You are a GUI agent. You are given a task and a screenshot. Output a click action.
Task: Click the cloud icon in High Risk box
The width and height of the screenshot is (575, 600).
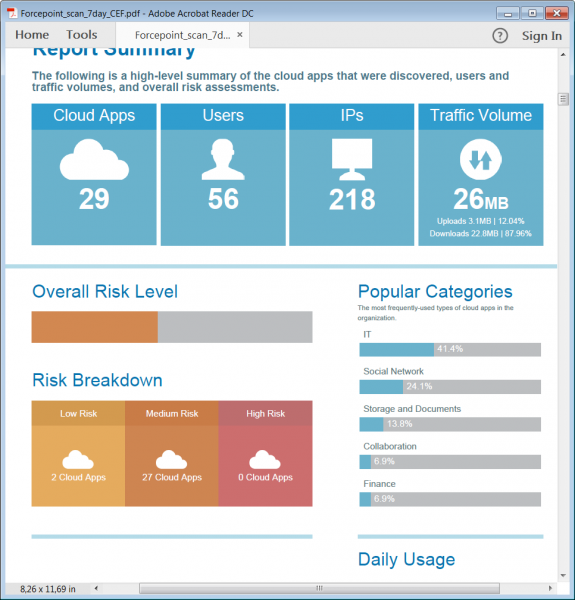click(x=265, y=460)
